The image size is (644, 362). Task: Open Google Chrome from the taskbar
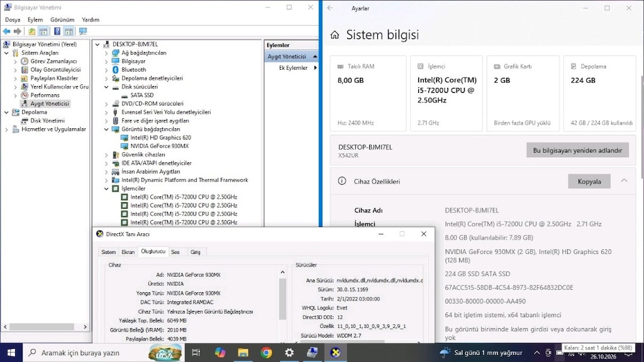(266, 353)
